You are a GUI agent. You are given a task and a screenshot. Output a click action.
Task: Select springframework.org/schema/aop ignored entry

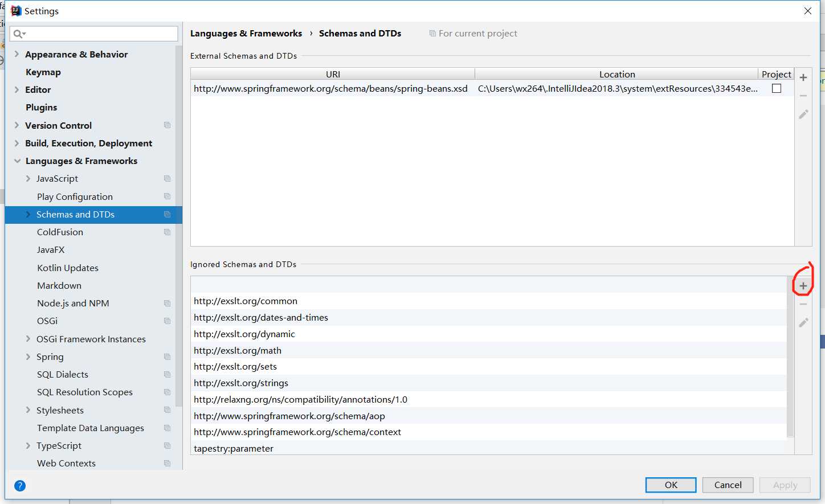pos(489,416)
